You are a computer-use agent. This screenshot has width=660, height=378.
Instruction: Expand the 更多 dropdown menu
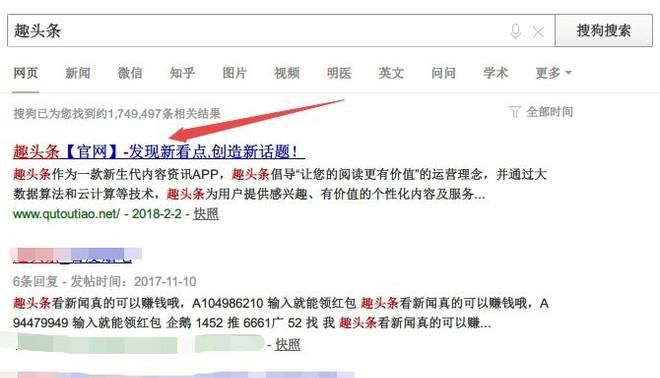(553, 73)
